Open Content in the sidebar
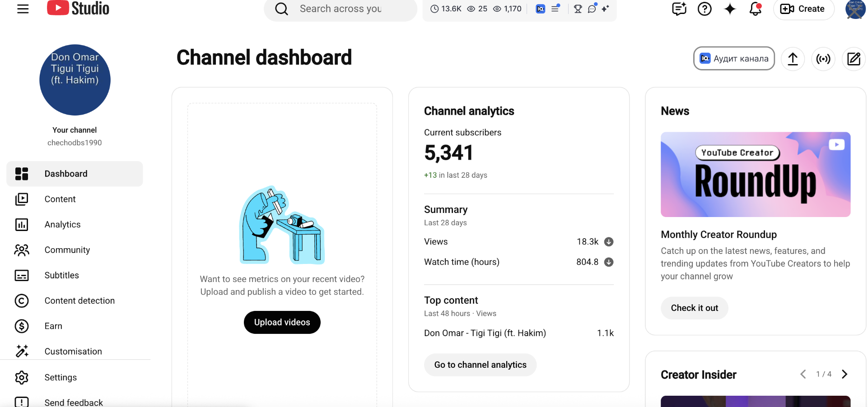 point(75,199)
